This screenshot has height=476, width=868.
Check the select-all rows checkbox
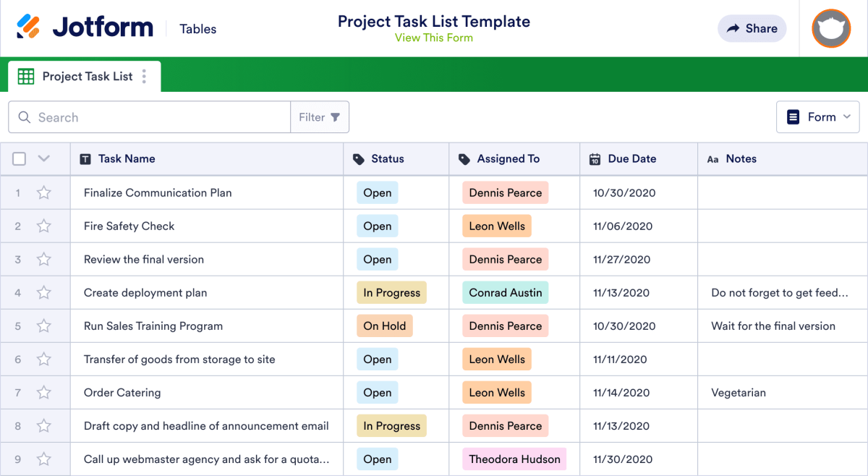click(x=19, y=158)
